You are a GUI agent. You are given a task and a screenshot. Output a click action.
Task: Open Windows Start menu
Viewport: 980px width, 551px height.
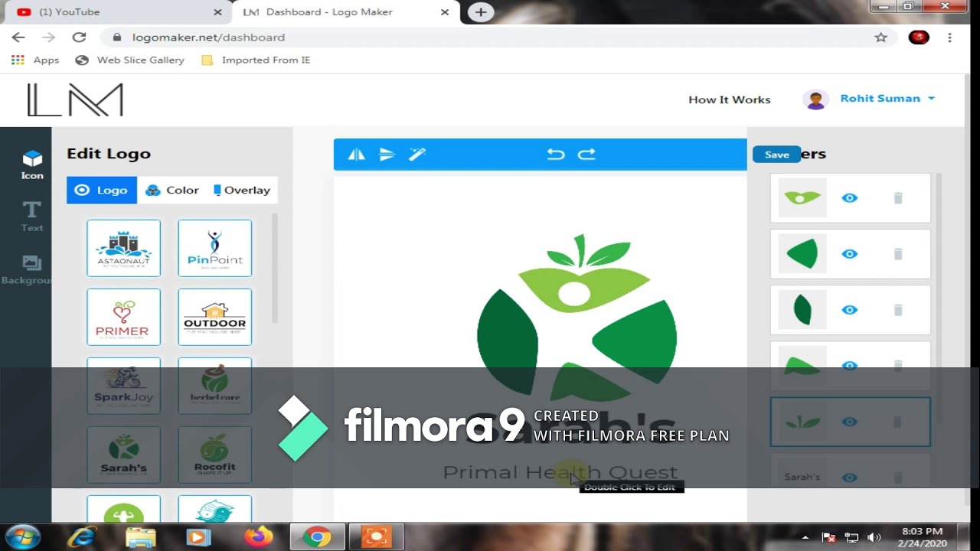(22, 536)
